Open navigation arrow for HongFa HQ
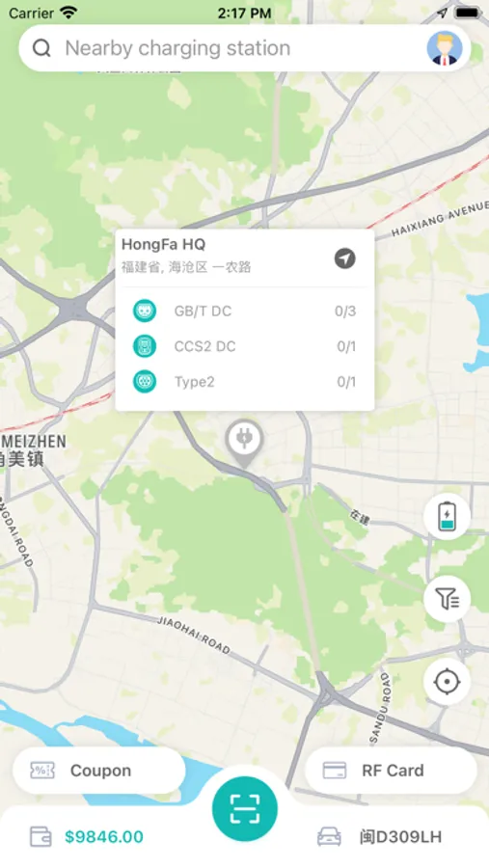The height and width of the screenshot is (868, 489). [344, 258]
